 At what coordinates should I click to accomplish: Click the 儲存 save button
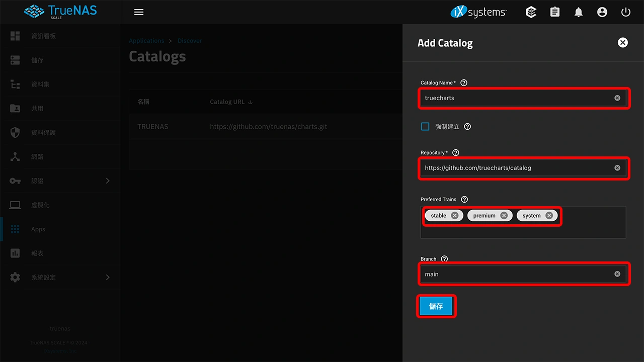tap(436, 306)
